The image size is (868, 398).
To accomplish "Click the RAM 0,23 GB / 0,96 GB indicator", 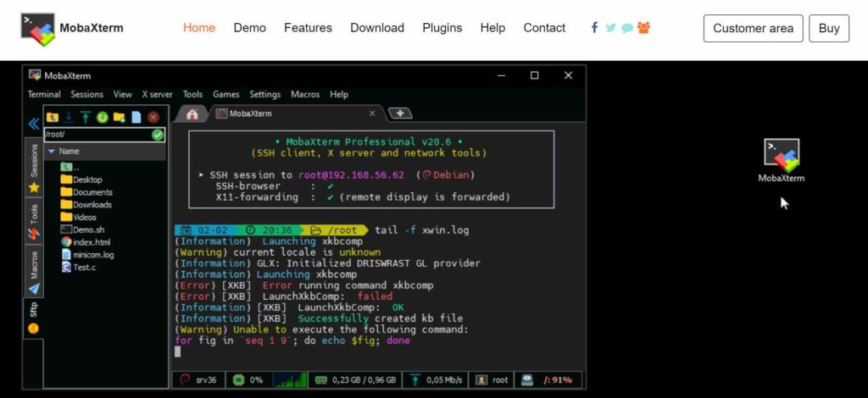I will [355, 379].
